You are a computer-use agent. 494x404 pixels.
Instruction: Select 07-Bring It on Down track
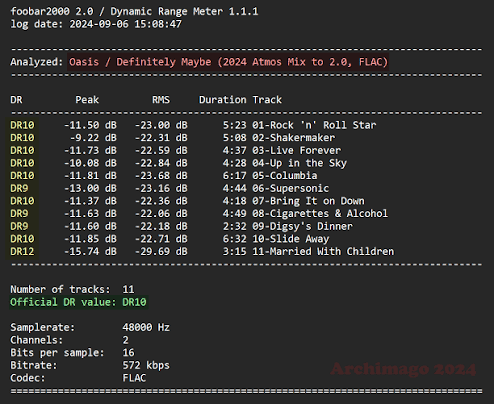coord(308,201)
